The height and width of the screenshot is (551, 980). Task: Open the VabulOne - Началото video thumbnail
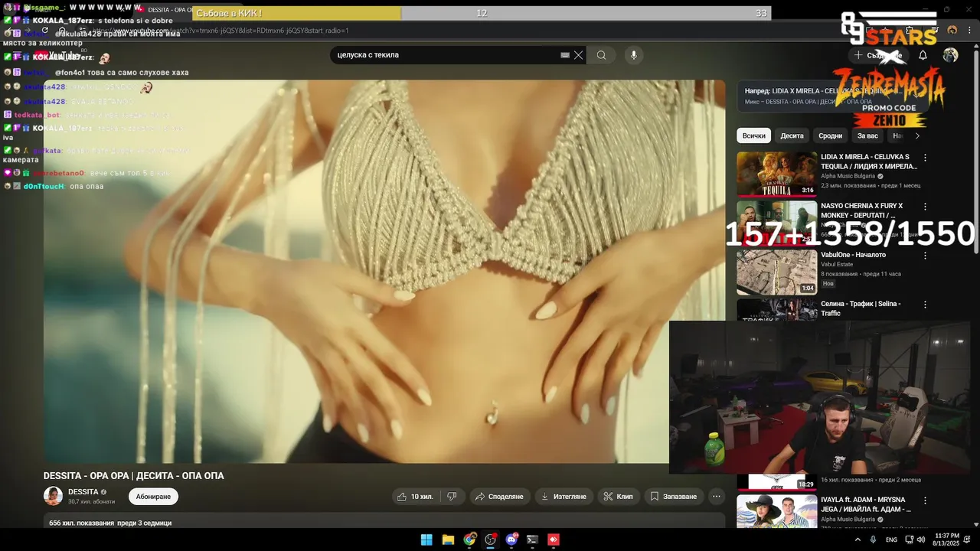(776, 272)
